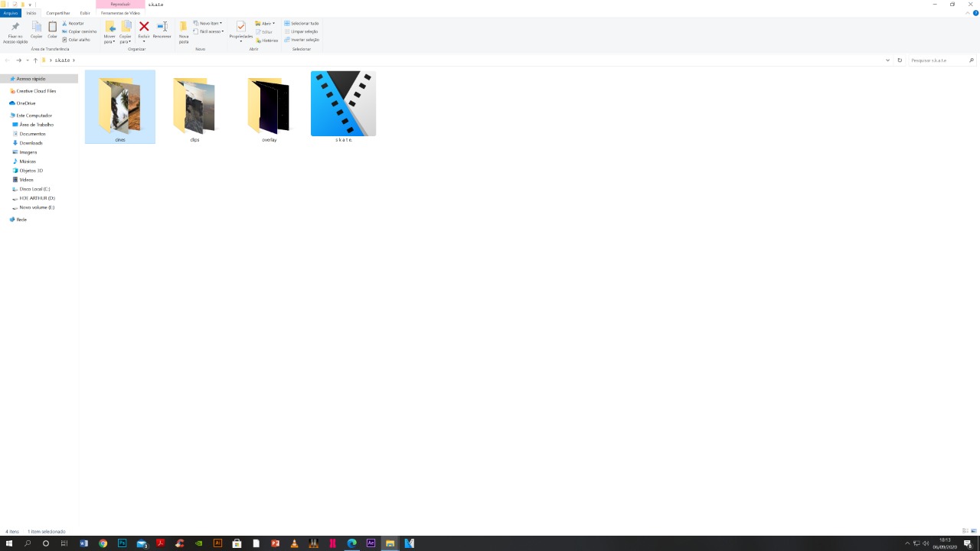
Task: Click Fixar no Acesso rápido pin icon
Action: pyautogui.click(x=15, y=28)
